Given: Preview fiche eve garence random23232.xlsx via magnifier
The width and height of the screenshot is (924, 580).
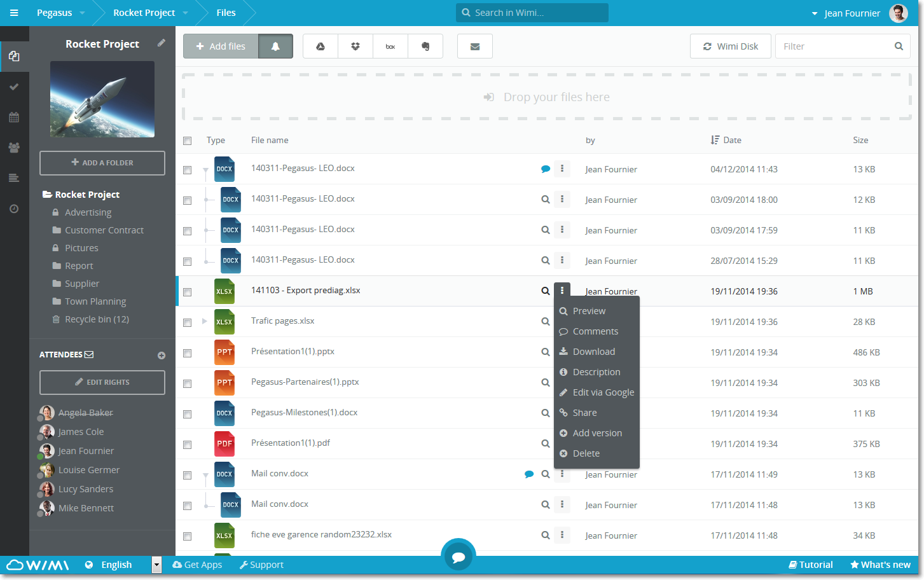Looking at the screenshot, I should pos(546,535).
